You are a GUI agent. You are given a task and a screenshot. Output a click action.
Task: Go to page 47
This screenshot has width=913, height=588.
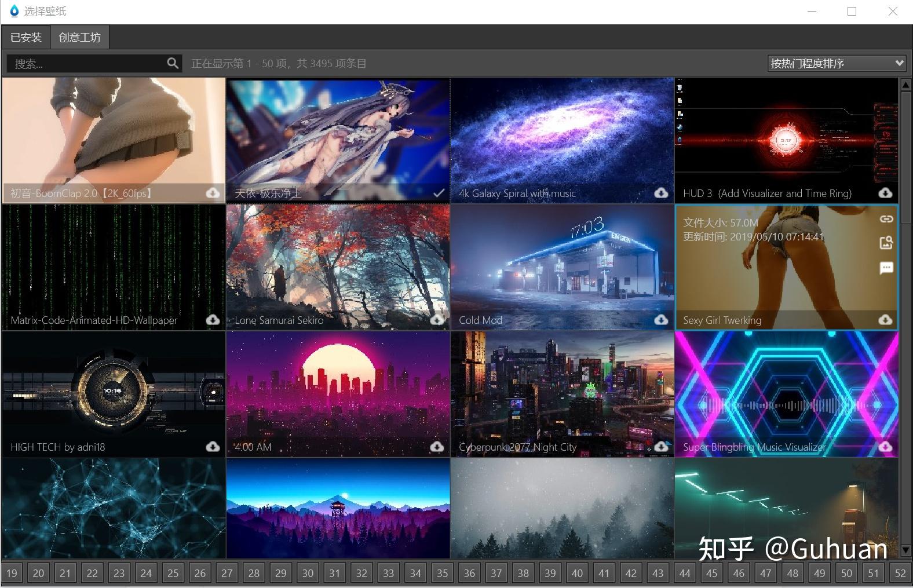(x=765, y=573)
